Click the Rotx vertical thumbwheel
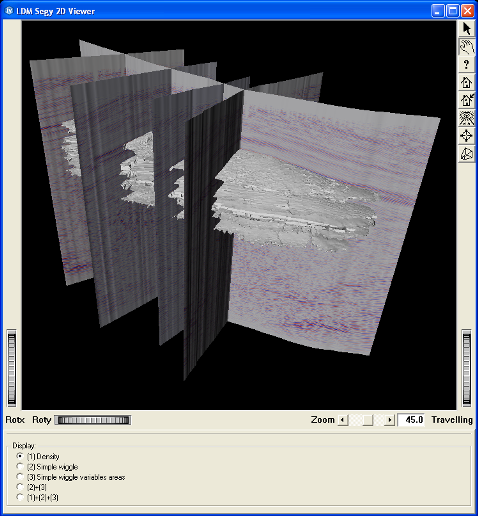 click(x=12, y=368)
